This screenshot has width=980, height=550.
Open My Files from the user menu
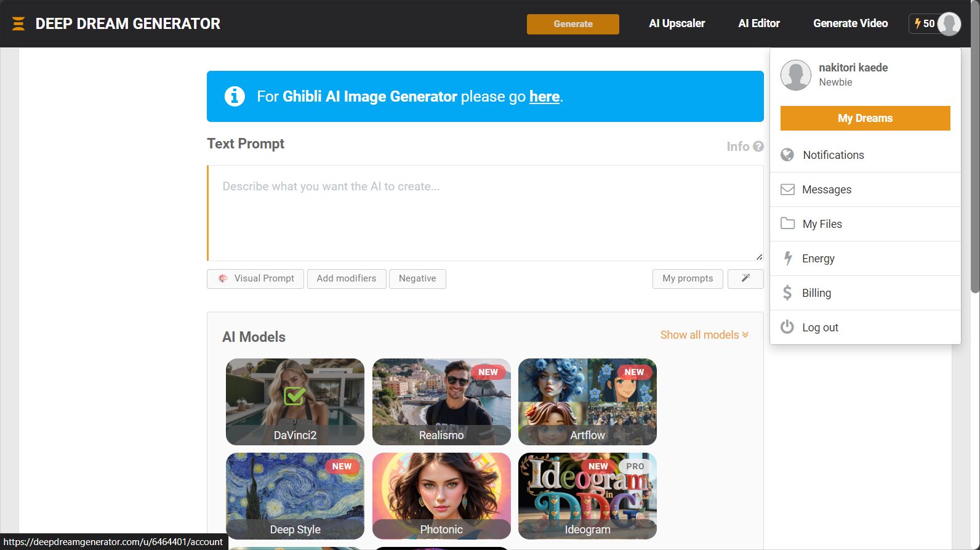click(x=865, y=224)
